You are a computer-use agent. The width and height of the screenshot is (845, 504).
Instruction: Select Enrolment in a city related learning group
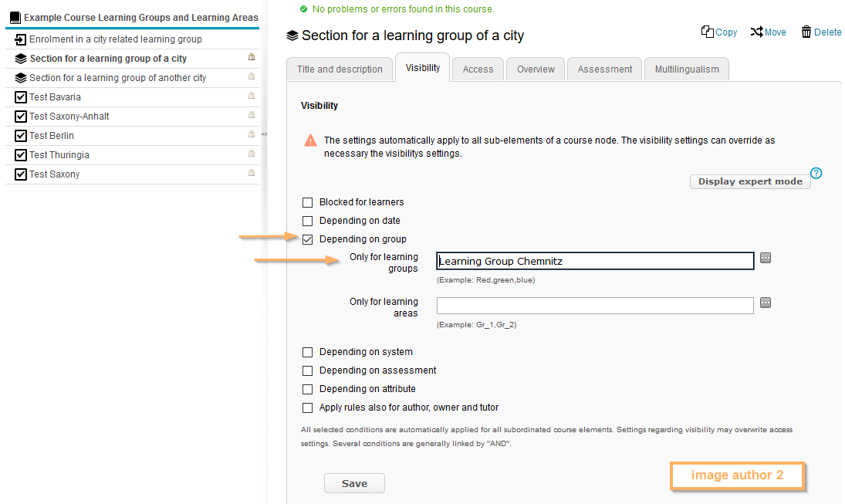[115, 39]
